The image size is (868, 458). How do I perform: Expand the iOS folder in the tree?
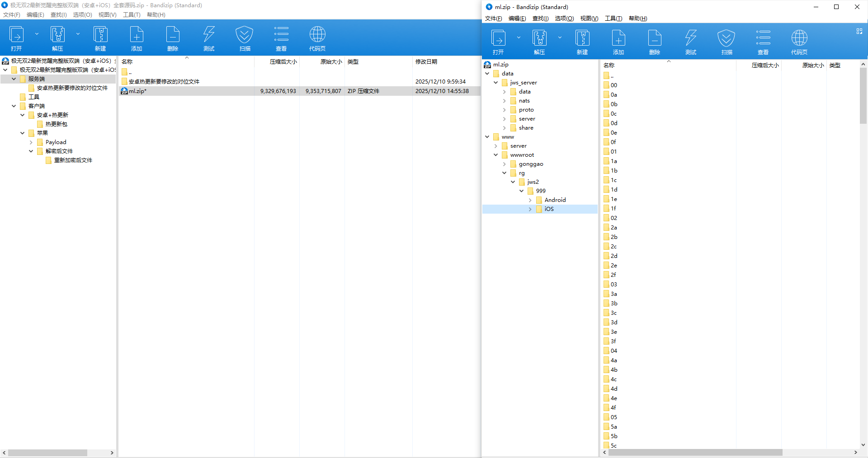(530, 209)
